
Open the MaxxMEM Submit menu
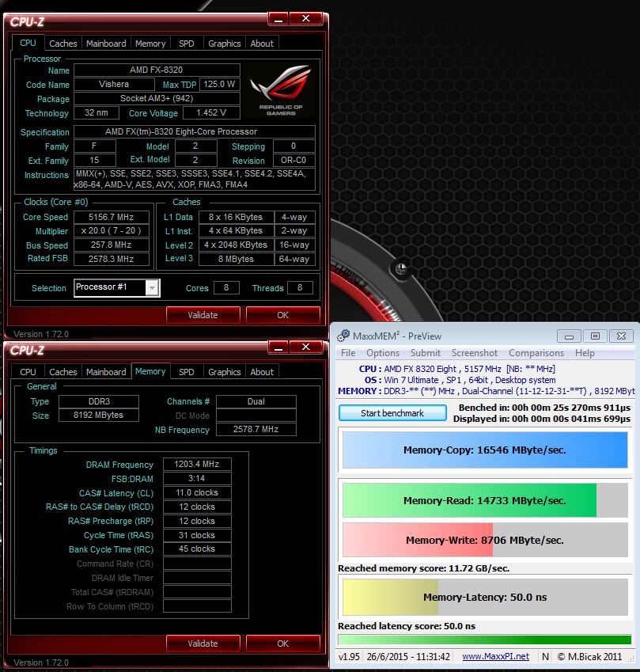coord(426,353)
